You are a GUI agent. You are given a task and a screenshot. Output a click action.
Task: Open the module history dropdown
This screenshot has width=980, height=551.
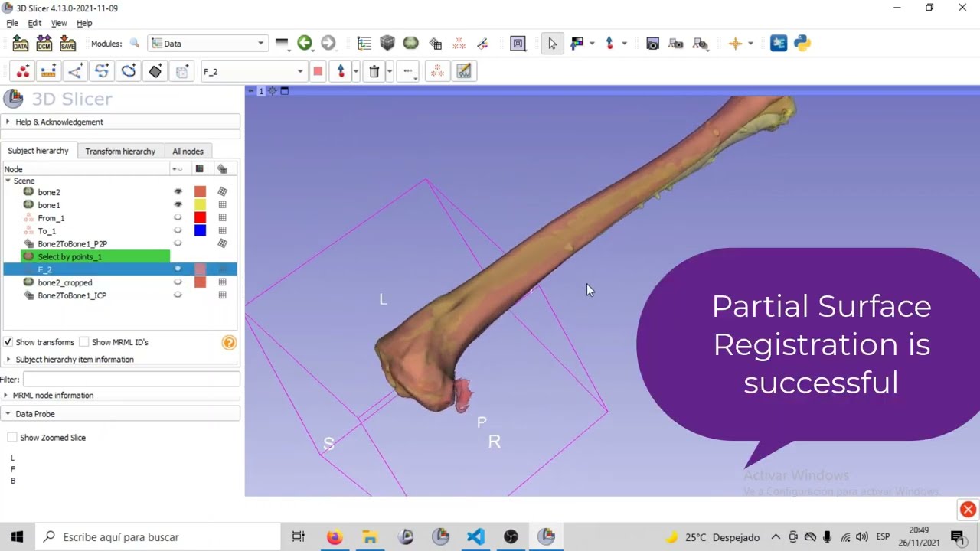[281, 44]
